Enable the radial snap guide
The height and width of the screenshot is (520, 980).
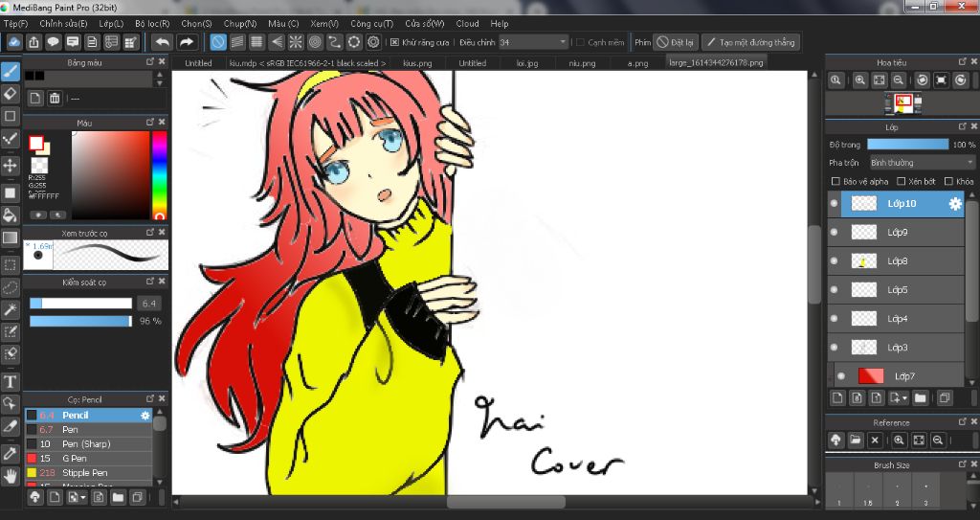(x=296, y=42)
